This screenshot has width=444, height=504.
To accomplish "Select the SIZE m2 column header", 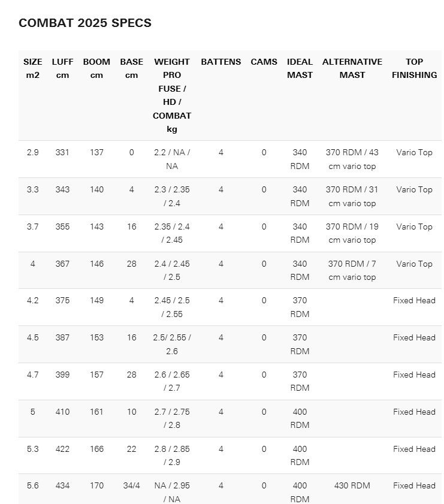I will pyautogui.click(x=33, y=68).
